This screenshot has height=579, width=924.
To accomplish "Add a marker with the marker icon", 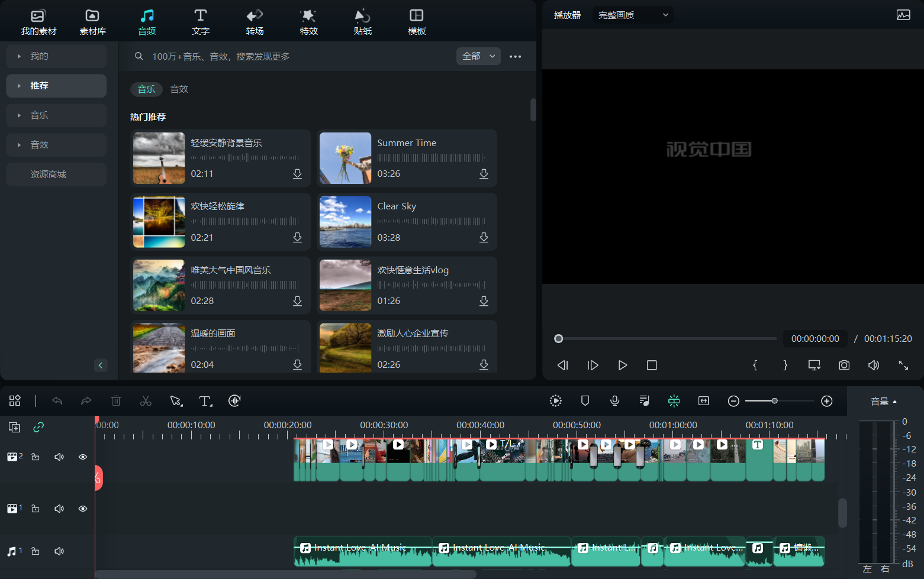I will click(x=585, y=401).
